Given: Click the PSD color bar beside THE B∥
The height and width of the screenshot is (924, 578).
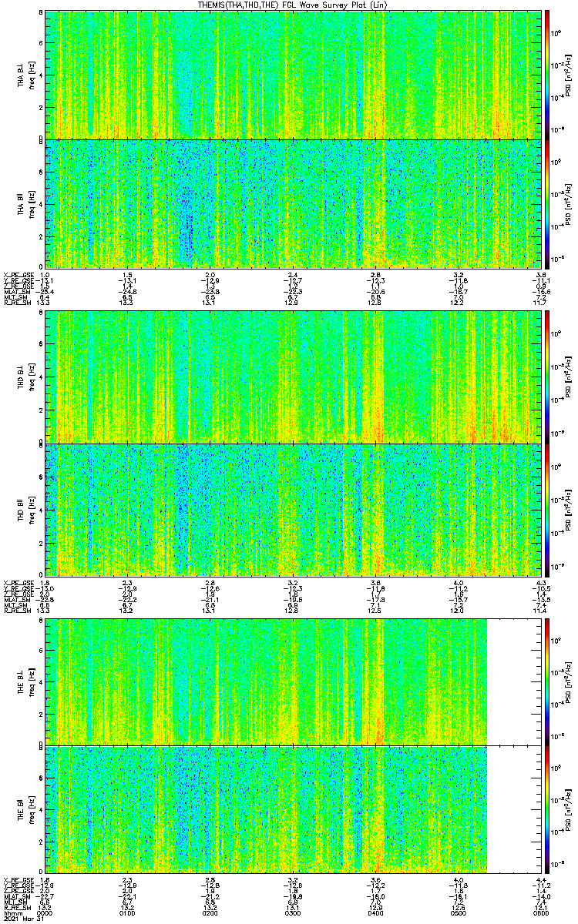Looking at the screenshot, I should click(x=548, y=808).
